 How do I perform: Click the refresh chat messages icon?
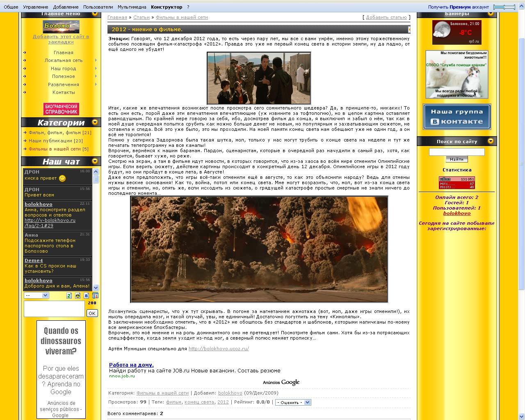coord(69,295)
